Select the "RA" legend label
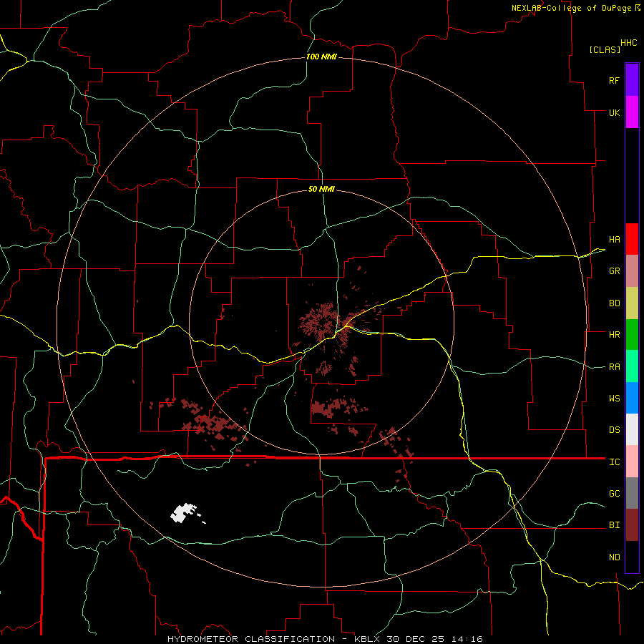 [x=614, y=367]
